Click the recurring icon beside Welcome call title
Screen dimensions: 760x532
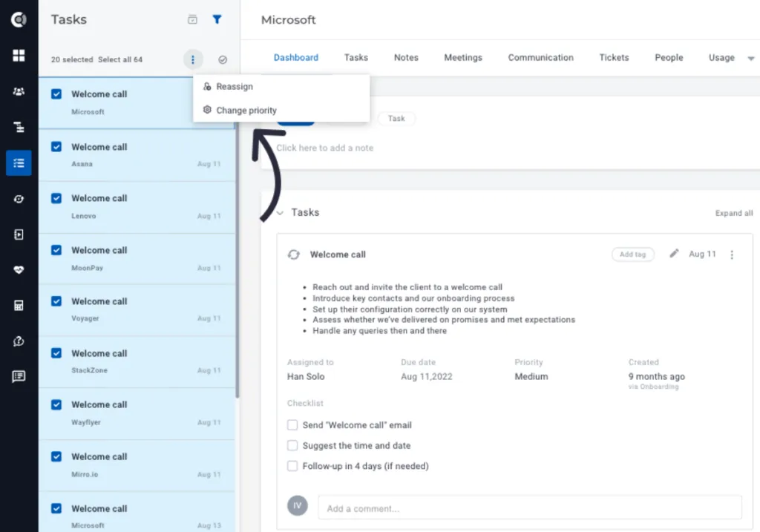pyautogui.click(x=294, y=254)
